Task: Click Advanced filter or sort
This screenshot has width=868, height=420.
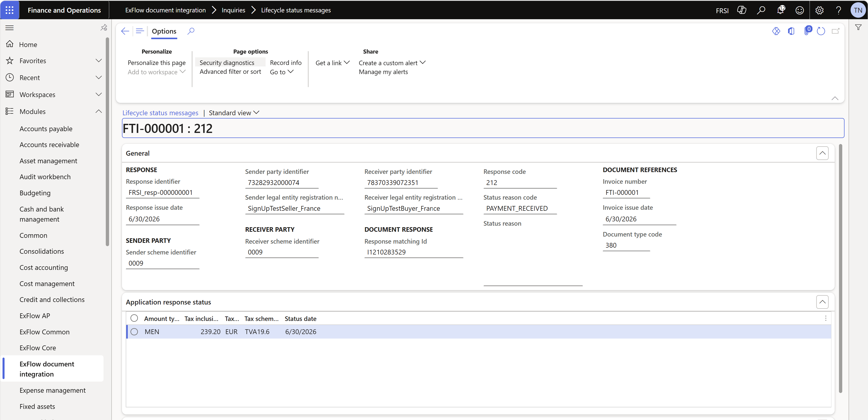Action: coord(230,72)
